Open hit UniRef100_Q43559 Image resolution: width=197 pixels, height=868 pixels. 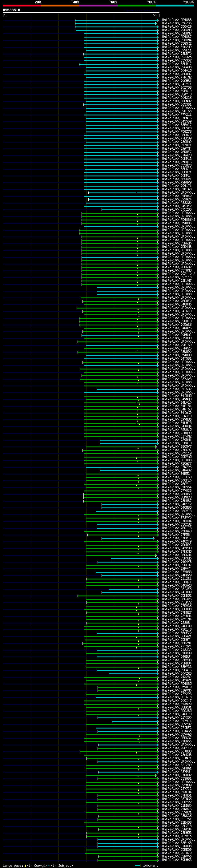click(177, 121)
